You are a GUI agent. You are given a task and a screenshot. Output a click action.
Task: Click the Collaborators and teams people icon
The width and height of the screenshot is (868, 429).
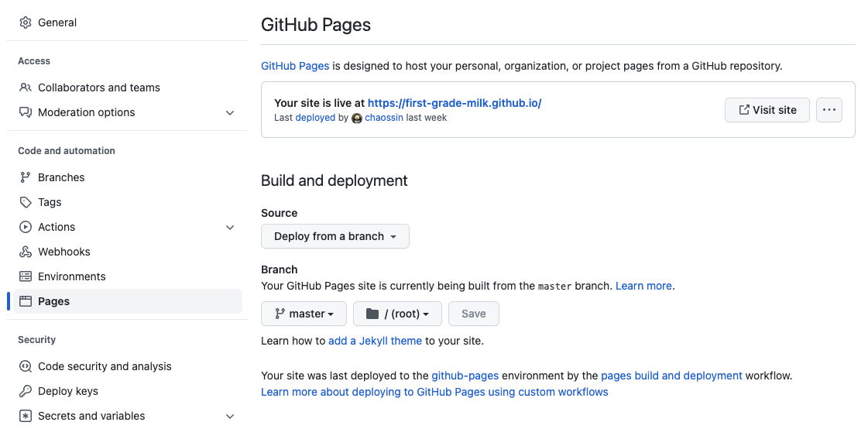coord(25,88)
